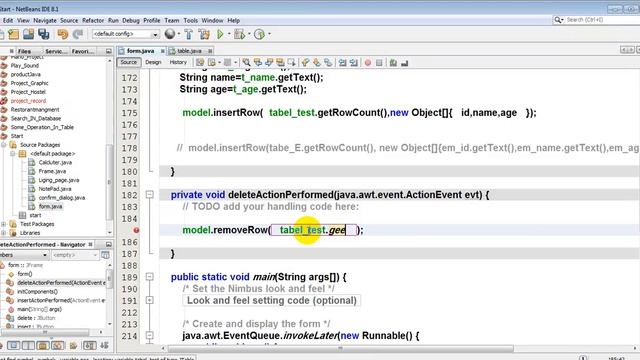Viewport: 640px width, 360px height.
Task: Select main(String[] args) in Navigator
Action: (39, 309)
